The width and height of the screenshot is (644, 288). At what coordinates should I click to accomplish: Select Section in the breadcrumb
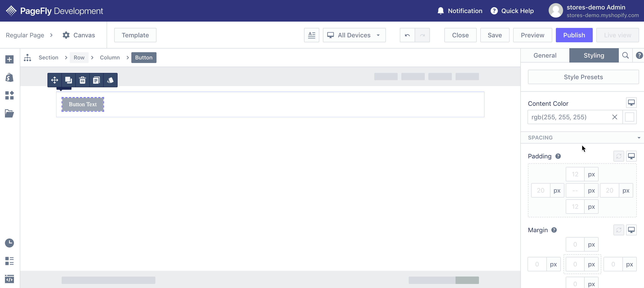pyautogui.click(x=49, y=58)
